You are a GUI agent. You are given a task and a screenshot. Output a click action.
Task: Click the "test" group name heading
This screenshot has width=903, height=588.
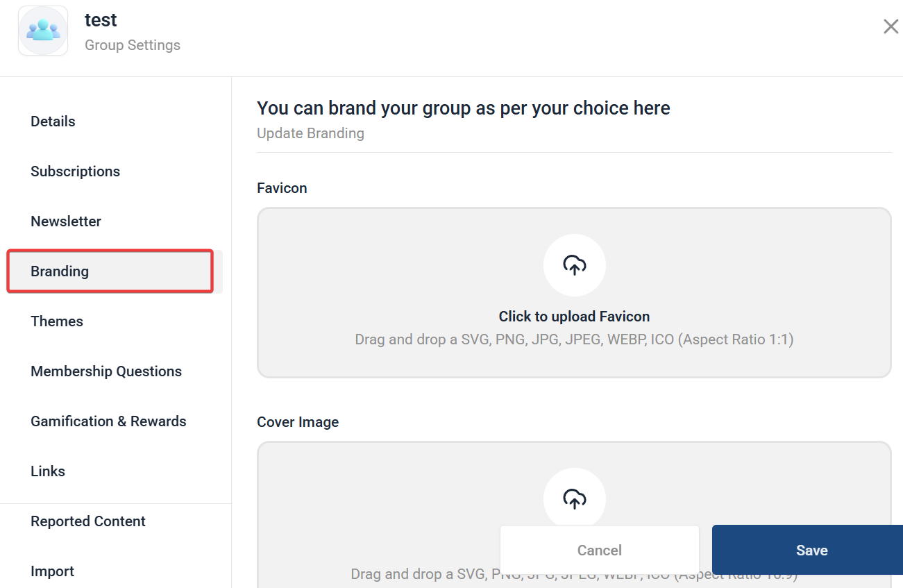coord(101,20)
